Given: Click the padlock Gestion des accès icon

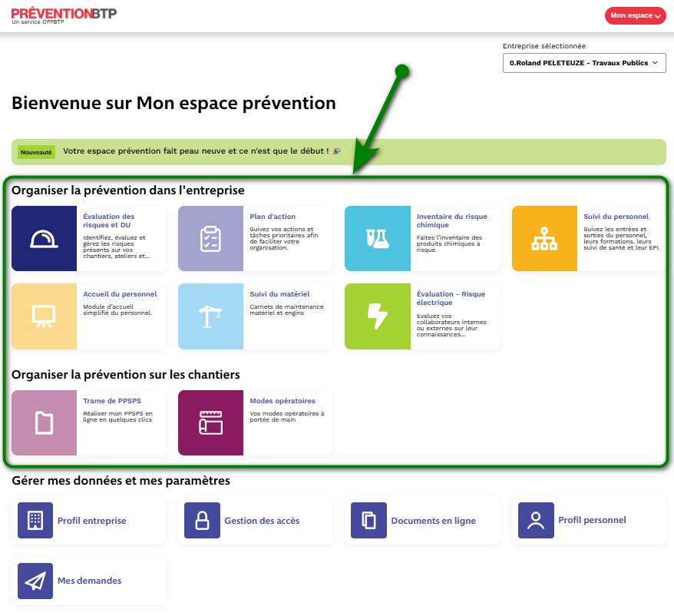Looking at the screenshot, I should [x=203, y=520].
